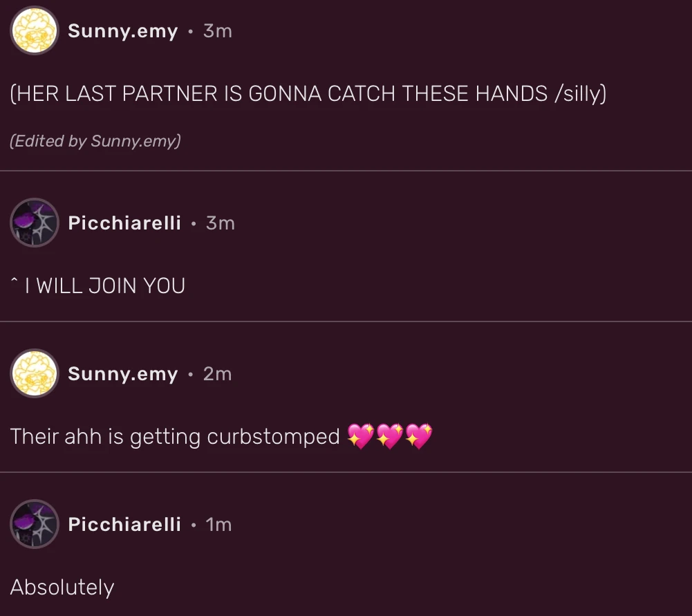
Task: Click the middle sparkling heart emoji
Action: pos(390,436)
